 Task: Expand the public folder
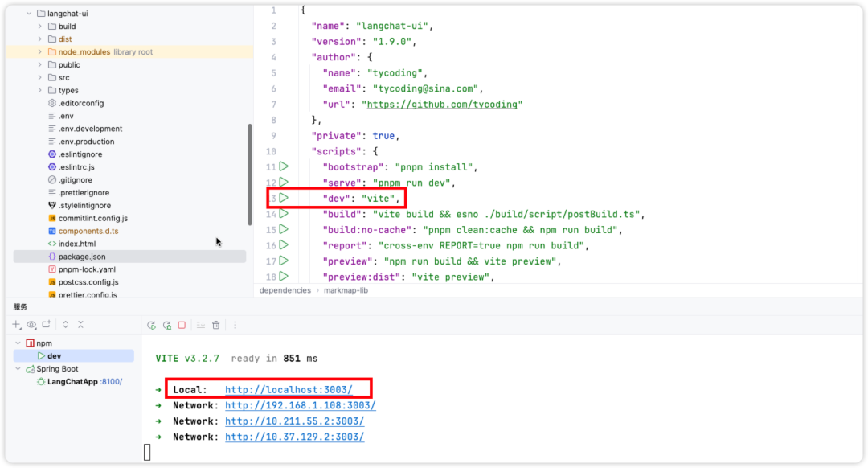click(40, 65)
